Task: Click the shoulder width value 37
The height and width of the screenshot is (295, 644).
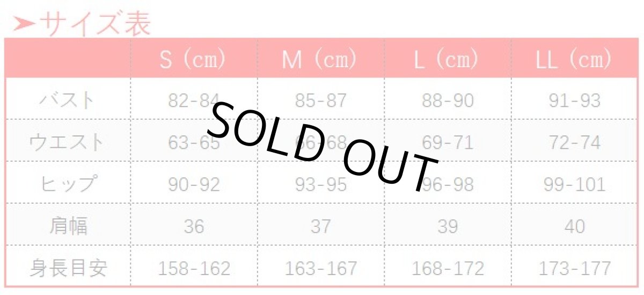Action: [x=320, y=226]
